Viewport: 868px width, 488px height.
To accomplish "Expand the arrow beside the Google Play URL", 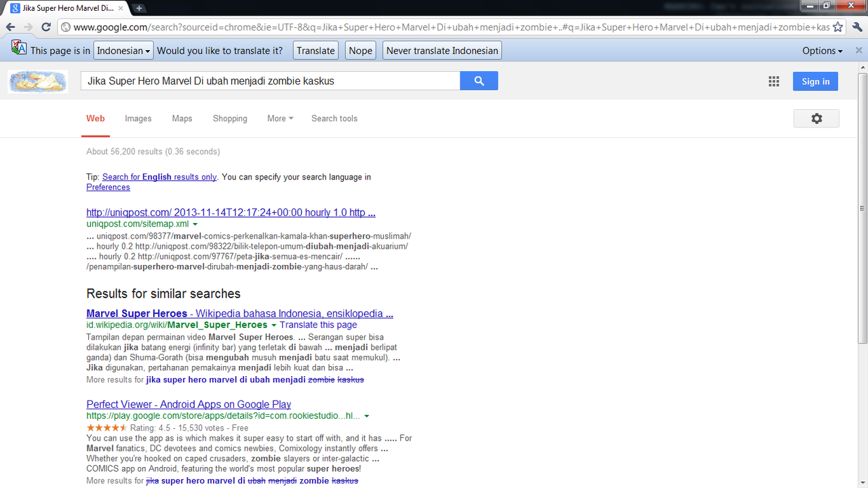I will click(x=367, y=415).
